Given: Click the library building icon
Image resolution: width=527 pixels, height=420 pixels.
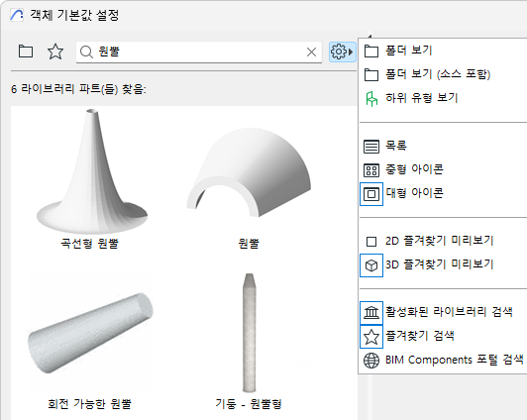Looking at the screenshot, I should [371, 313].
